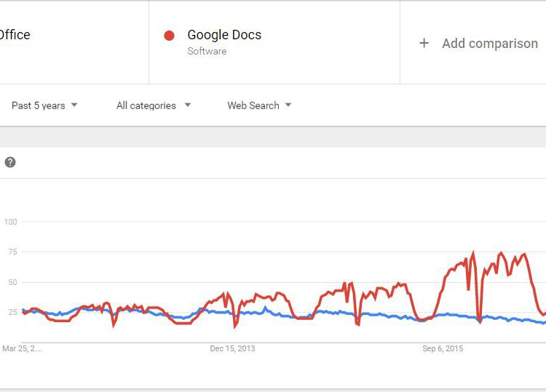
Task: Open the Web Search type dropdown
Action: click(258, 105)
